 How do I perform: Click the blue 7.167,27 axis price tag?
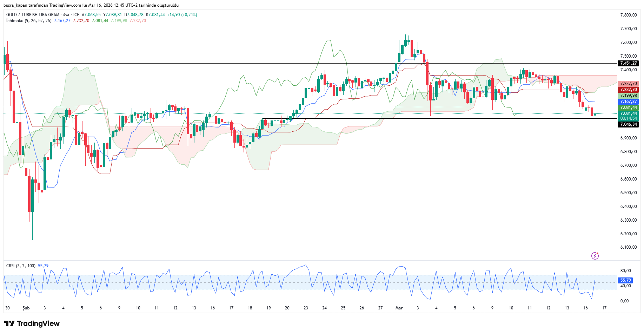(x=628, y=101)
